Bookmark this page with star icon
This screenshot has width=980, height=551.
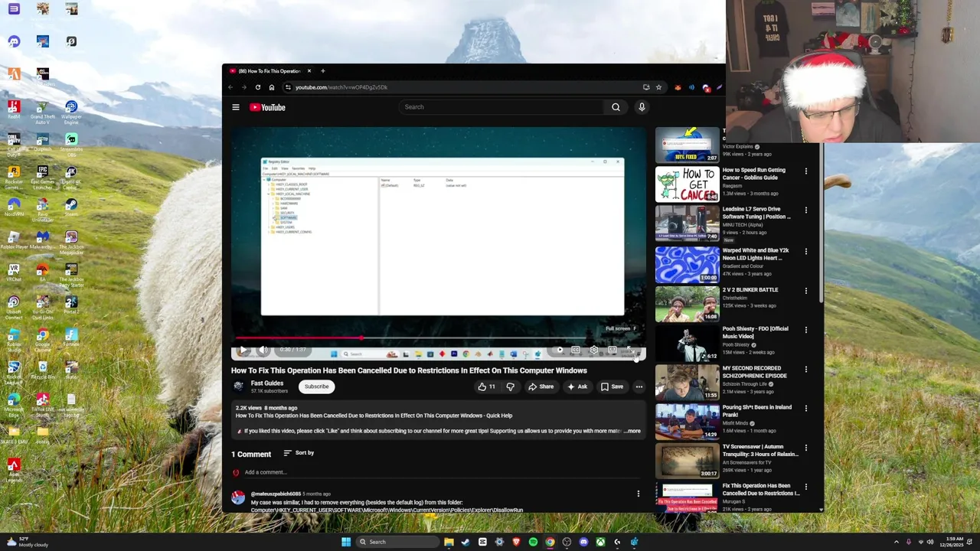coord(658,87)
